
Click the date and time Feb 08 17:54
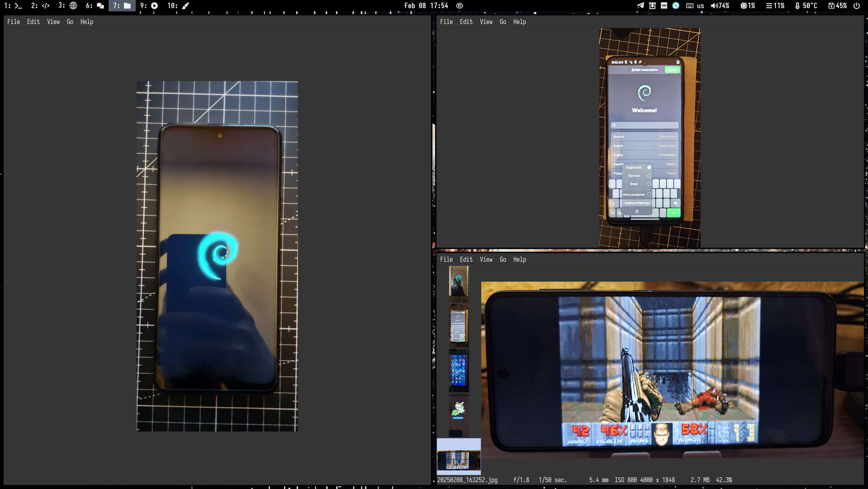pyautogui.click(x=426, y=6)
